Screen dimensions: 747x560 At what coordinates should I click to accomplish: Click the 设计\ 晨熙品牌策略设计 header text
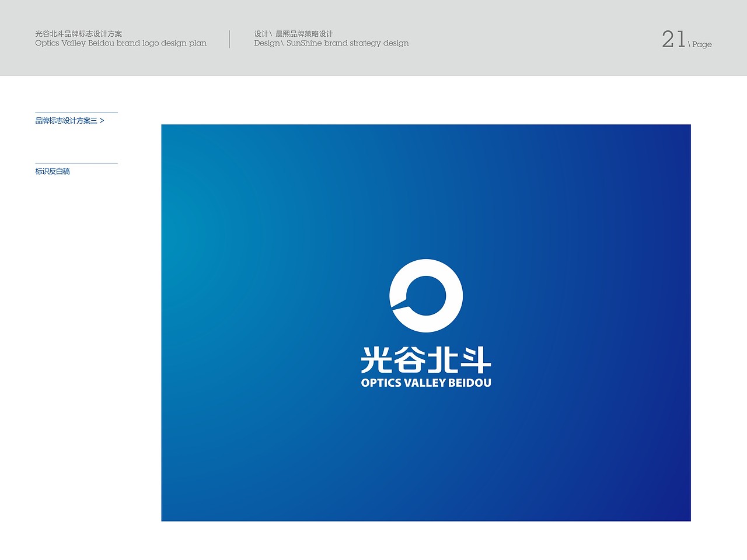click(294, 34)
